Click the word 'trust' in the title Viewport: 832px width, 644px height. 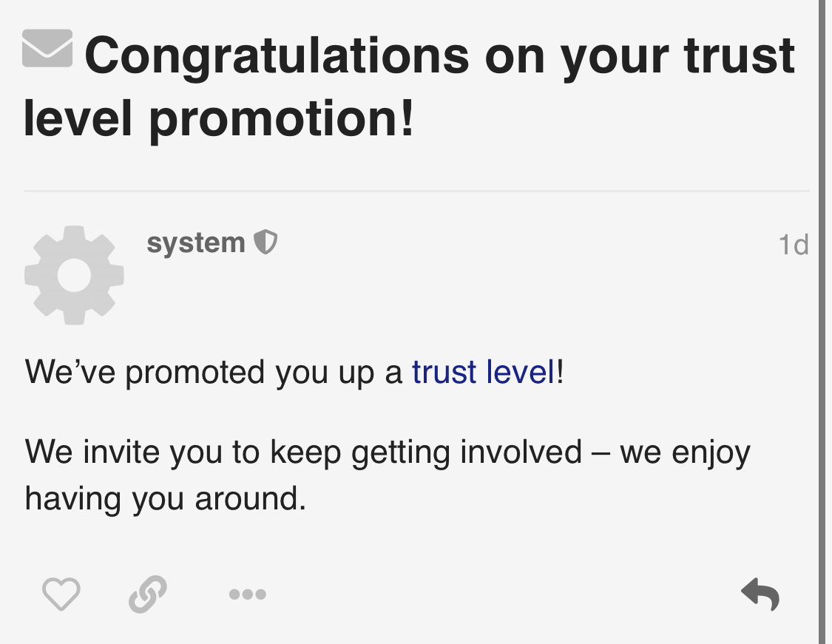tap(740, 55)
